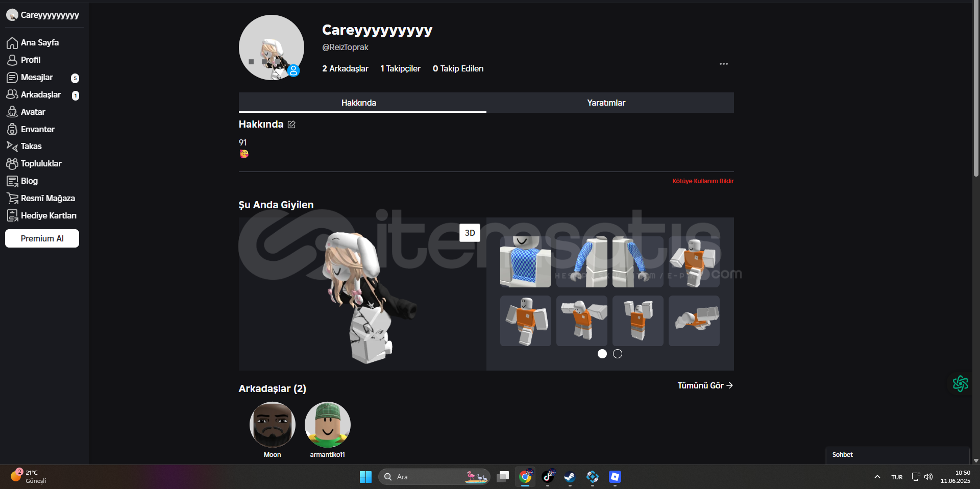Click the 3D avatar preview

point(362,294)
